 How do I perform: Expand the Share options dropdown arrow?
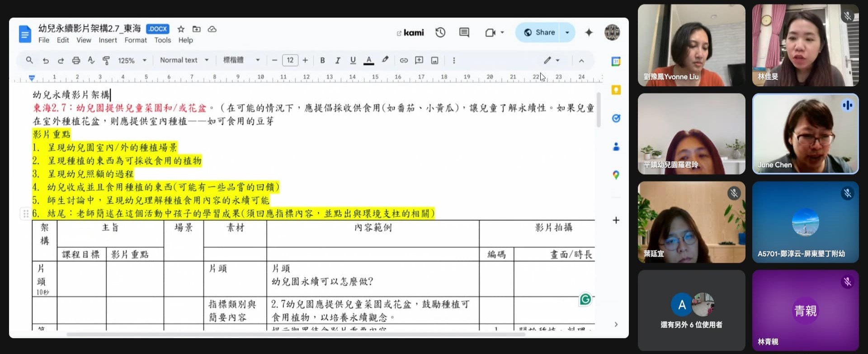pos(567,33)
